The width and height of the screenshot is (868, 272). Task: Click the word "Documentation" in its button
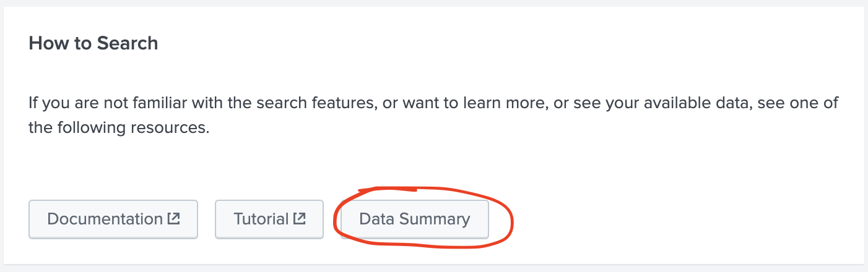click(x=105, y=219)
